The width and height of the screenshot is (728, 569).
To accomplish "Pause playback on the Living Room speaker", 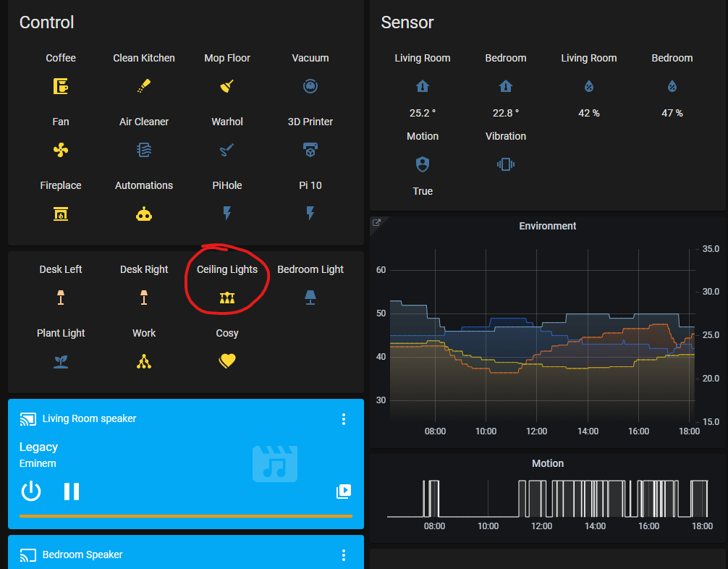I will [x=71, y=492].
